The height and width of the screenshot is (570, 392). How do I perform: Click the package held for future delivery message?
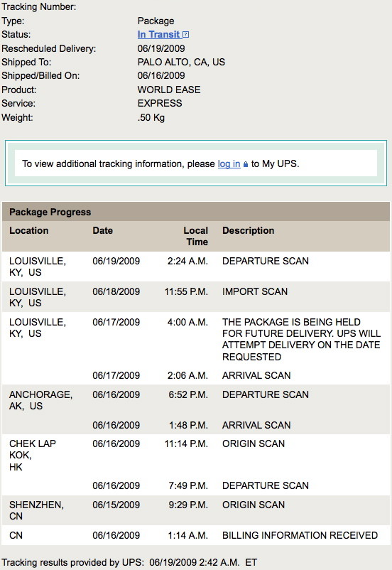tap(301, 339)
